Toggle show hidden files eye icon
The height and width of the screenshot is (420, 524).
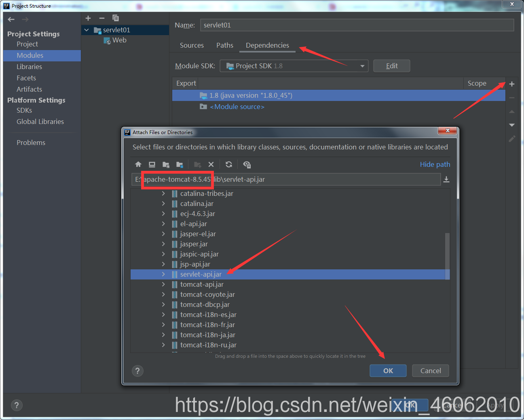coord(247,164)
